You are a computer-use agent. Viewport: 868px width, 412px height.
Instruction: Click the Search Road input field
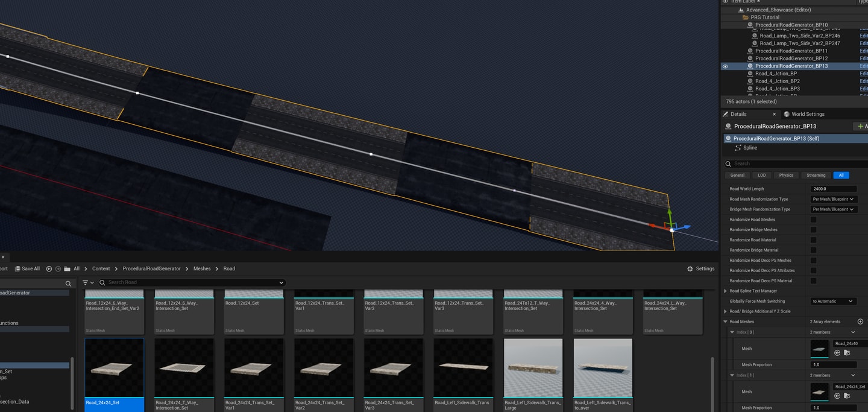[x=191, y=282]
